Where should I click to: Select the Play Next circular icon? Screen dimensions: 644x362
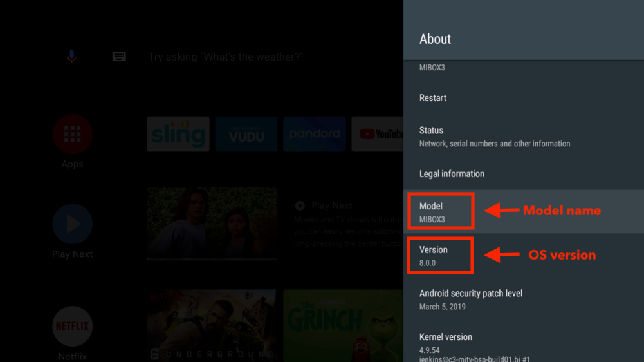click(x=72, y=224)
